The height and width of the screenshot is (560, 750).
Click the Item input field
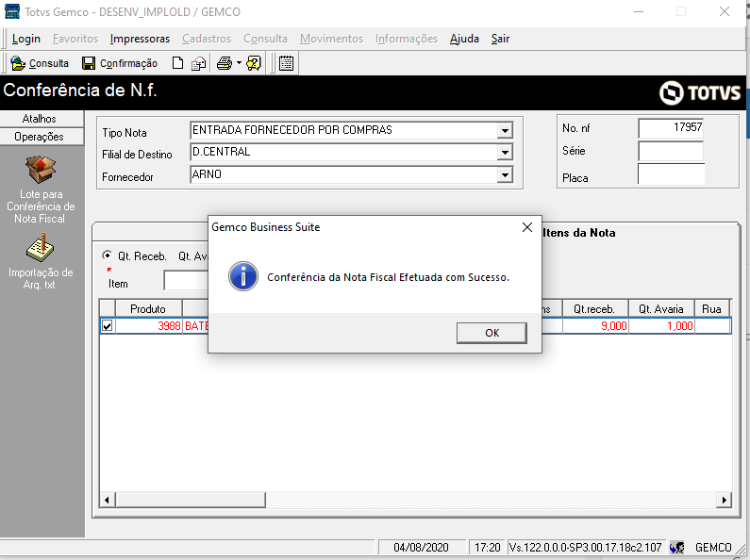point(186,281)
